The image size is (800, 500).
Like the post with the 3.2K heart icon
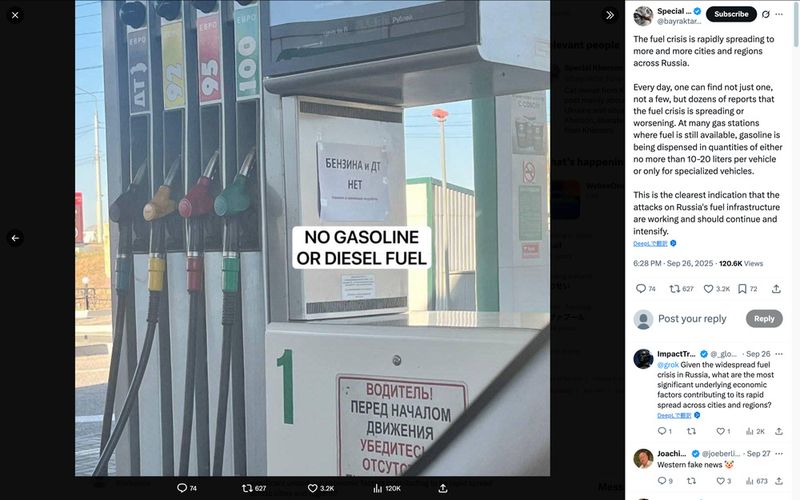pyautogui.click(x=708, y=289)
